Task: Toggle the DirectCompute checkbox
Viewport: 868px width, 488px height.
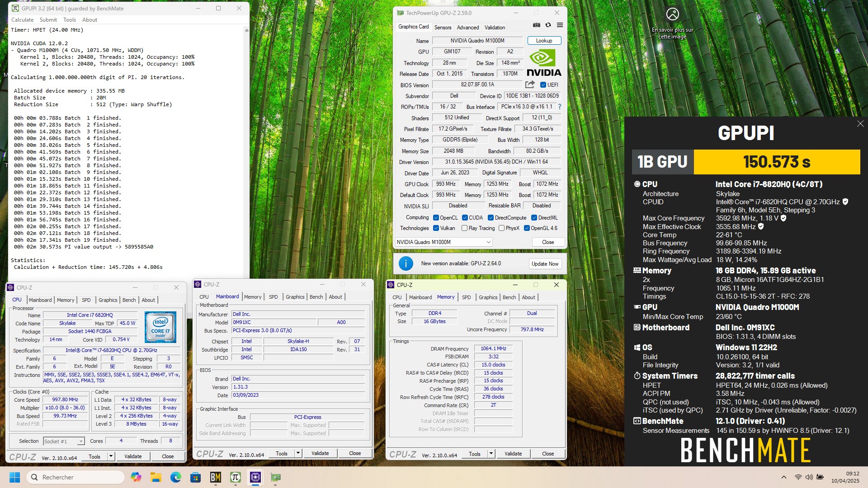Action: point(491,218)
